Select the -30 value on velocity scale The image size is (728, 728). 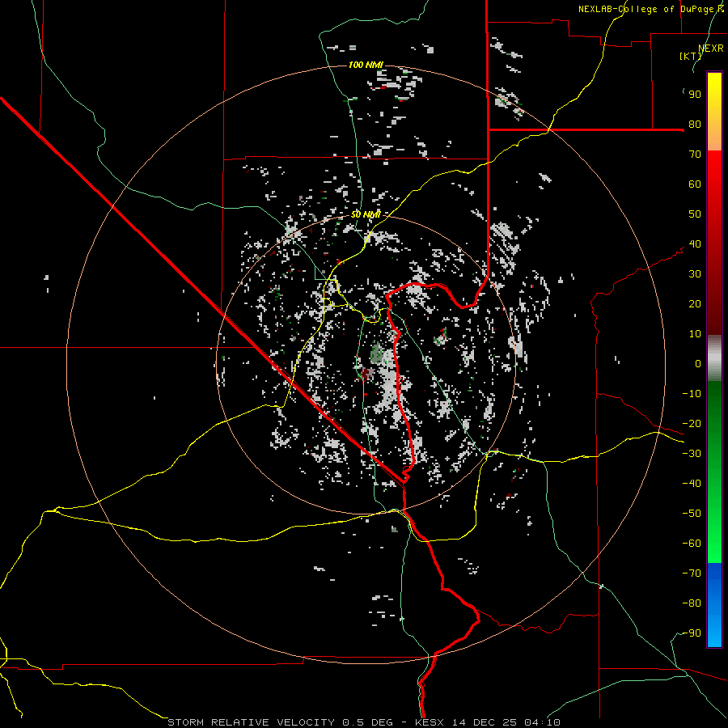pos(692,454)
